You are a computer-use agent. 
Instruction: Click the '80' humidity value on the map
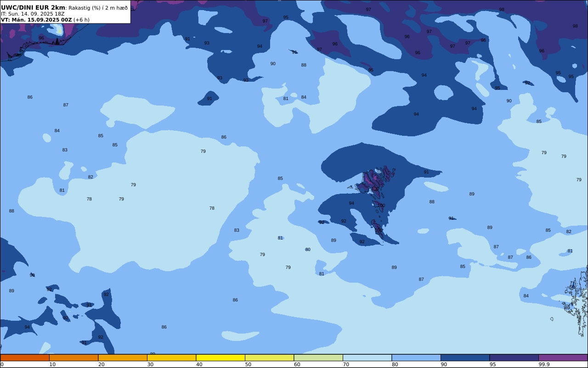pos(308,250)
